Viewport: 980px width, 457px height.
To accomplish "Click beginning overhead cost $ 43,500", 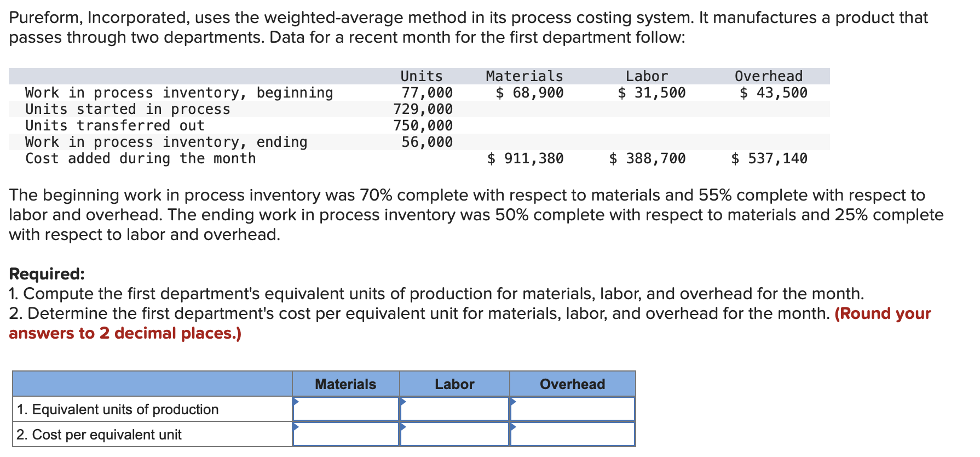I will click(774, 93).
